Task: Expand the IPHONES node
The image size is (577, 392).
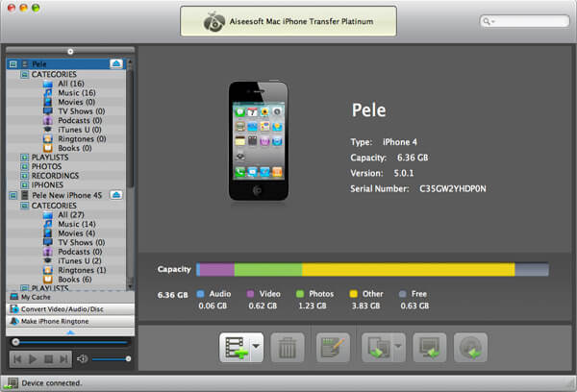Action: point(24,185)
